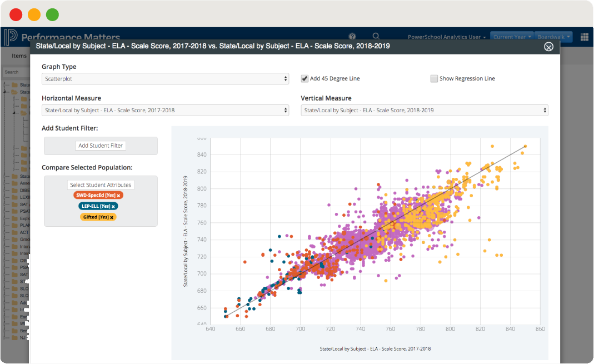Remove the LEP-ELL [Yes] filter chip
Image resolution: width=594 pixels, height=364 pixels.
(112, 206)
